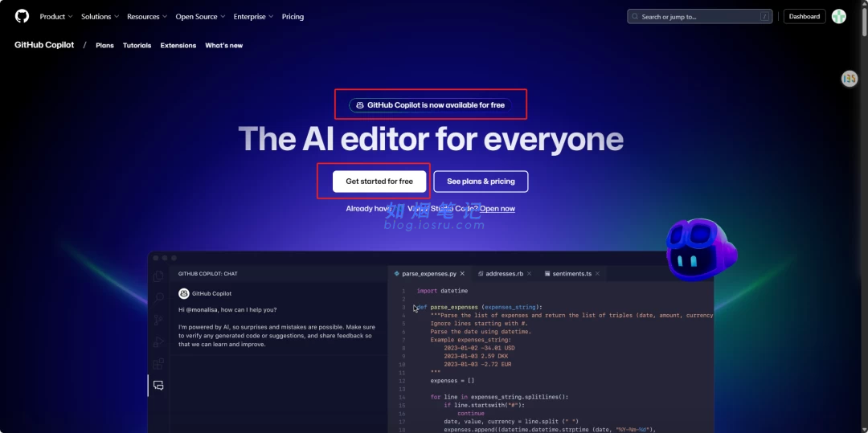Click the GitHub Copilot chat avatar icon
This screenshot has width=868, height=433.
184,294
